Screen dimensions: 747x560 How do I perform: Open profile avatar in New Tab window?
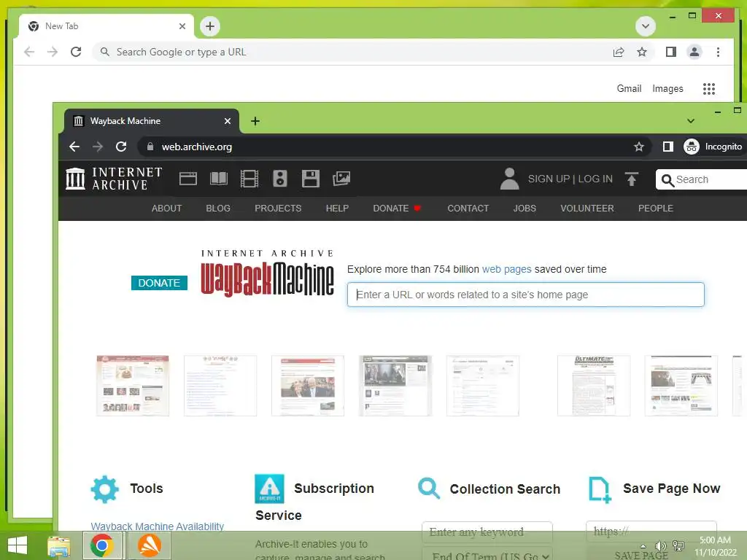point(694,52)
